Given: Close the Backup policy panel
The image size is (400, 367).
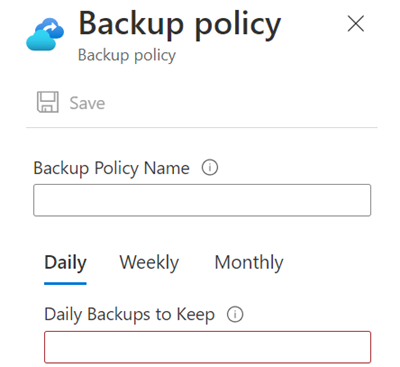Looking at the screenshot, I should [356, 24].
